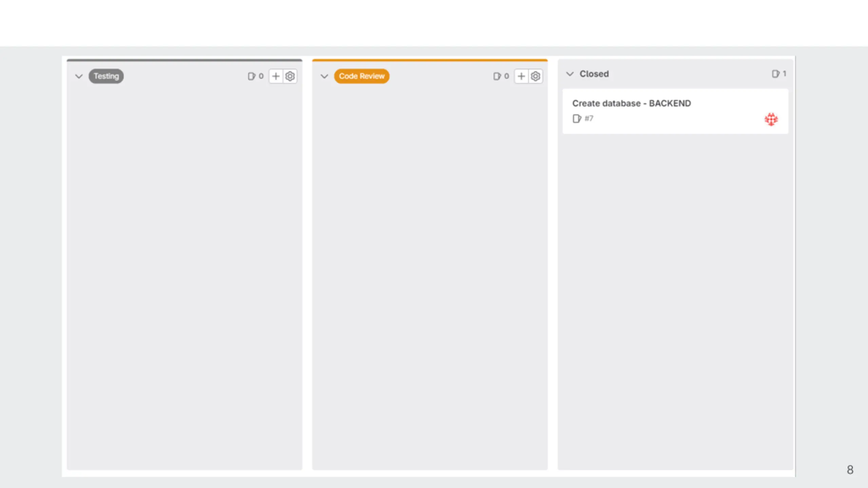
Task: Collapse the Closed list chevron
Action: click(x=570, y=74)
